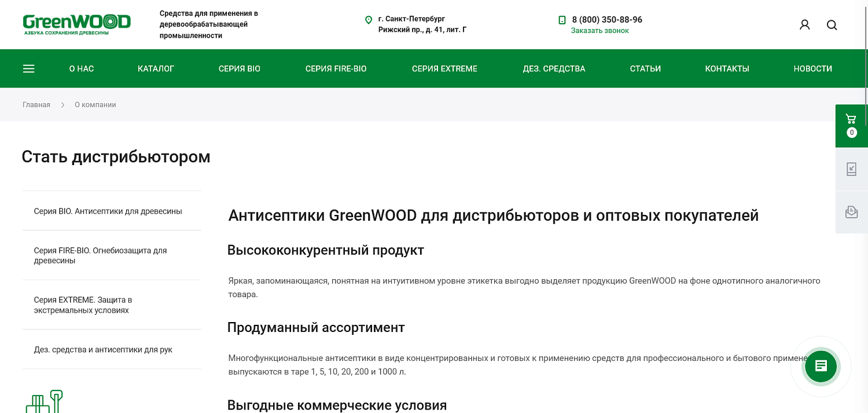Click the Высококонкурентный продукт heading
This screenshot has width=868, height=413.
(x=326, y=250)
